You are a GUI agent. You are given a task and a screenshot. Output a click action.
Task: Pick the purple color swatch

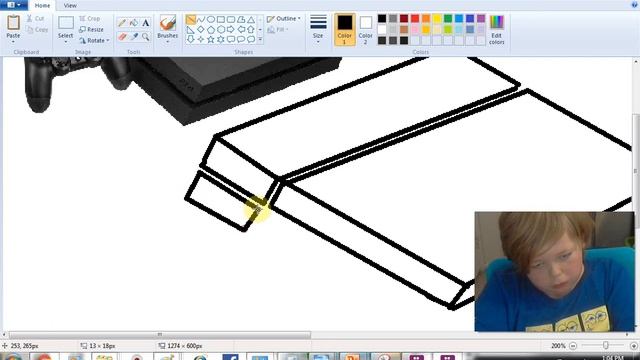click(x=481, y=18)
